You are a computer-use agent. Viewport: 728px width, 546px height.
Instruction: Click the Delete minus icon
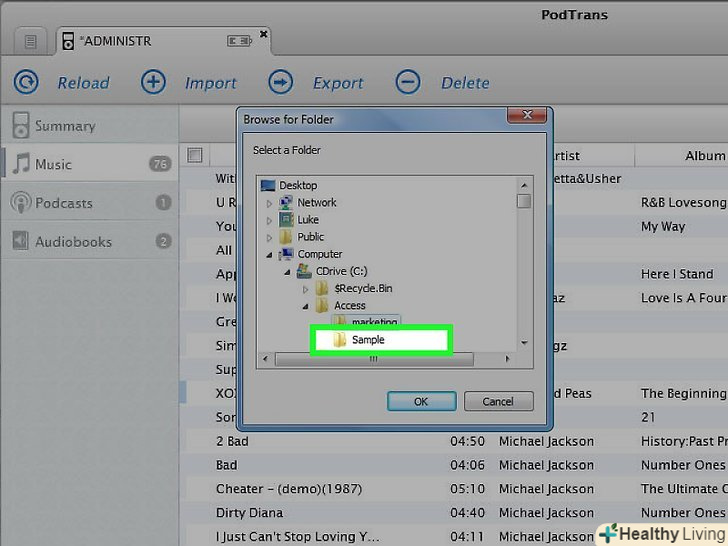[x=408, y=82]
